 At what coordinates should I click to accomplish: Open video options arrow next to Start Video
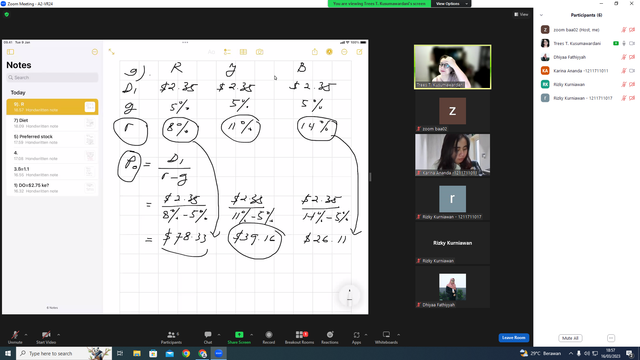(58, 335)
